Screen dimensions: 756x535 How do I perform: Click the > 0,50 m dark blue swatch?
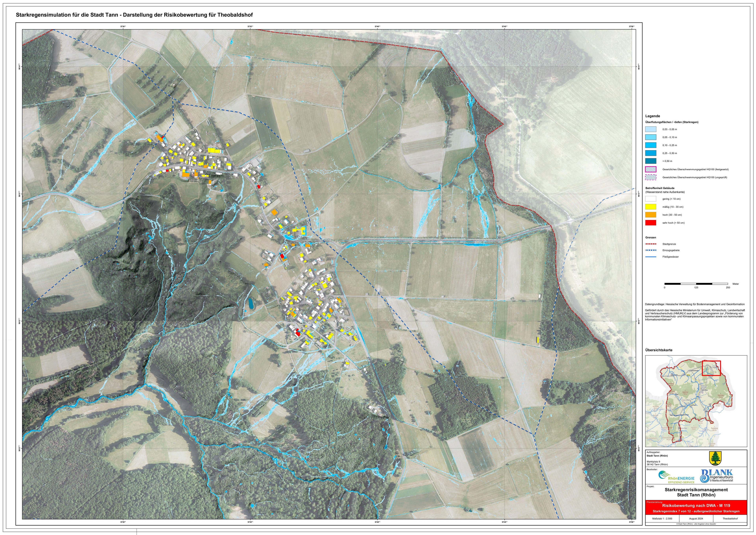pyautogui.click(x=651, y=161)
